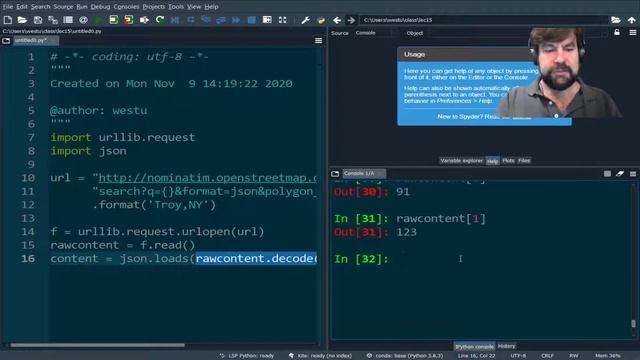
Task: Select the Console 1/A tab
Action: [x=363, y=173]
